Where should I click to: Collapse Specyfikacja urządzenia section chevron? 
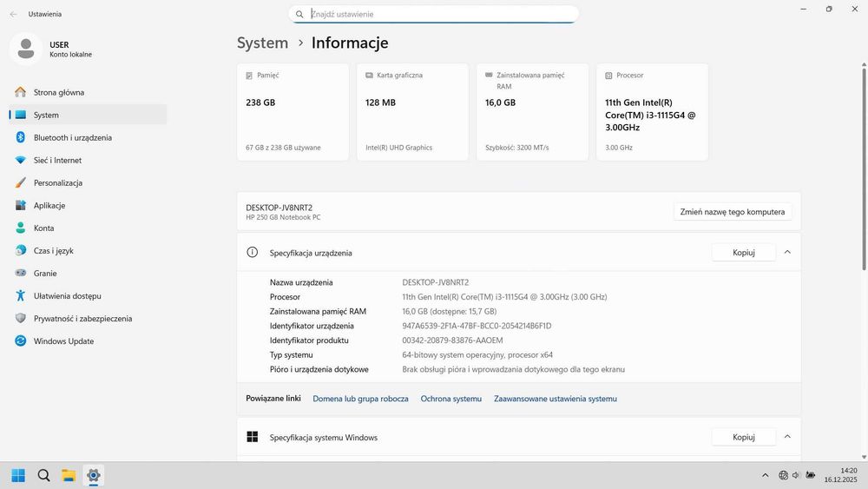click(x=787, y=253)
